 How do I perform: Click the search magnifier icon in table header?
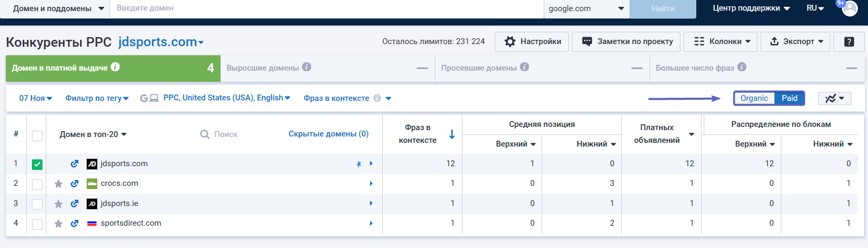205,134
